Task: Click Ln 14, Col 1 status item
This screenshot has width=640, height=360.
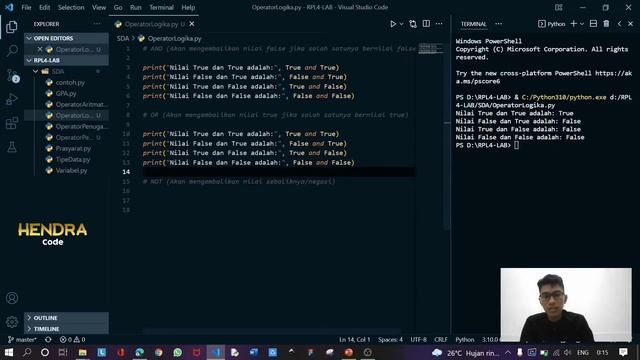Action: [x=355, y=340]
